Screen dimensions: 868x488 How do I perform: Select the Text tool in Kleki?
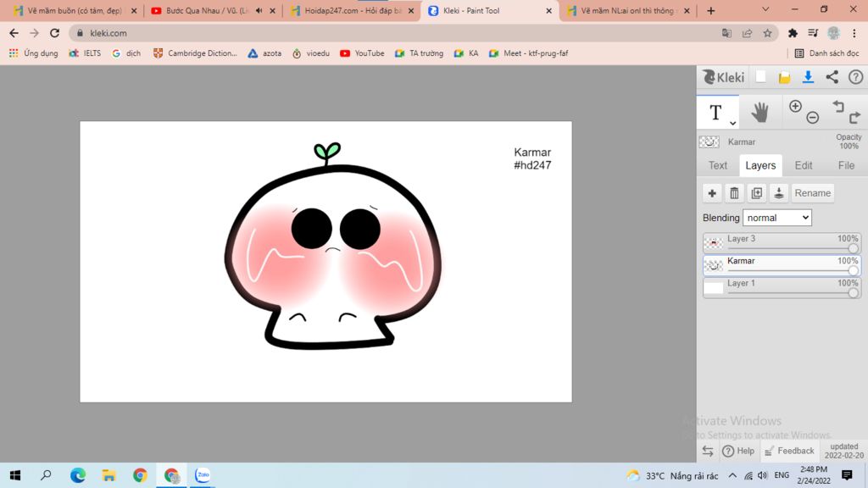(715, 113)
